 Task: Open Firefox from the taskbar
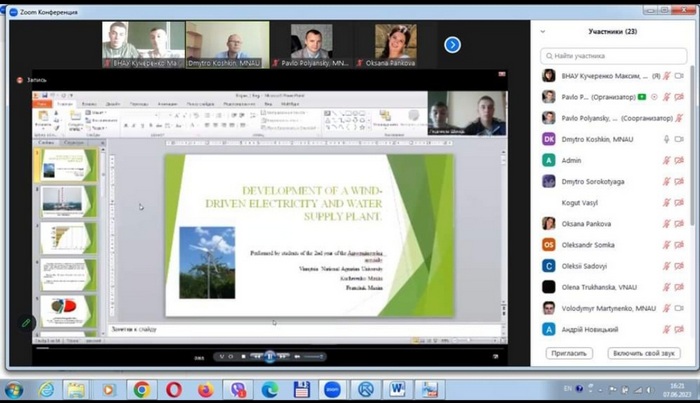pos(206,390)
